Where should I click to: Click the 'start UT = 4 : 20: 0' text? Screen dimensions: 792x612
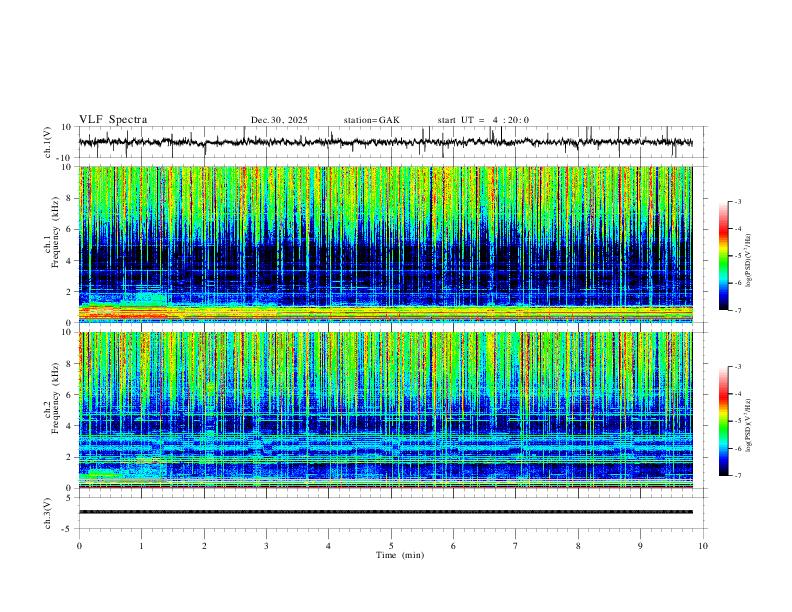pos(483,120)
